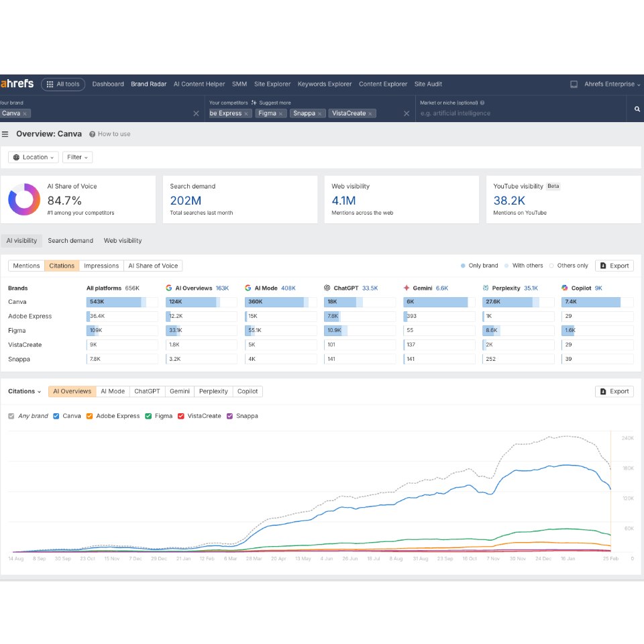Image resolution: width=644 pixels, height=644 pixels.
Task: Open Market or niche info icon
Action: pyautogui.click(x=482, y=103)
